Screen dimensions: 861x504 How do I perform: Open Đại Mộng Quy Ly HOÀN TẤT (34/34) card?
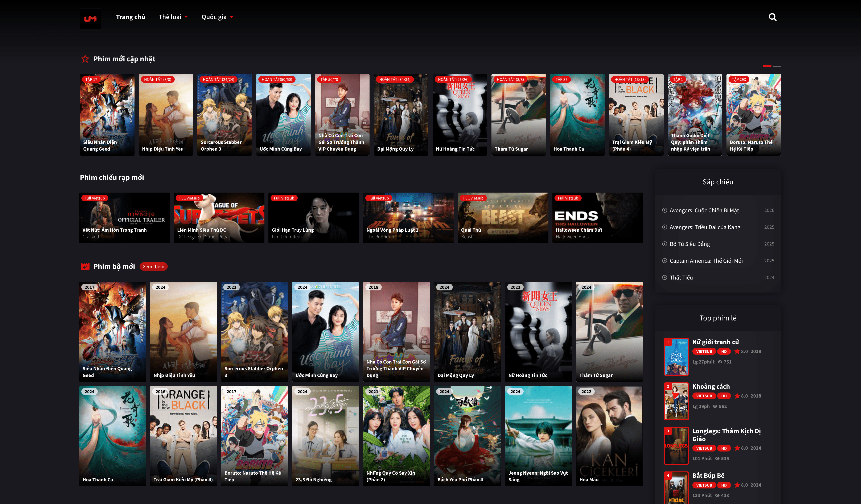(401, 115)
